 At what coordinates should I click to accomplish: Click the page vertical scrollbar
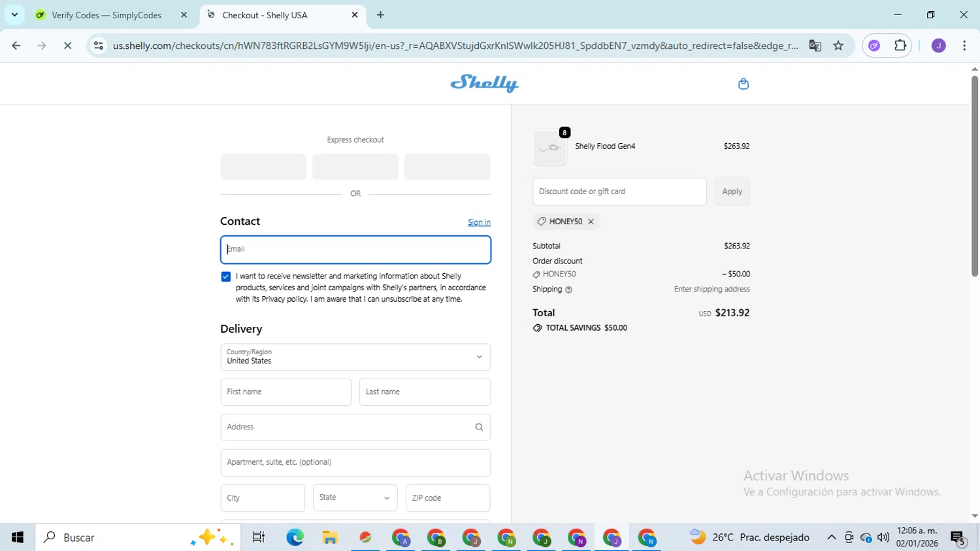[x=975, y=176]
